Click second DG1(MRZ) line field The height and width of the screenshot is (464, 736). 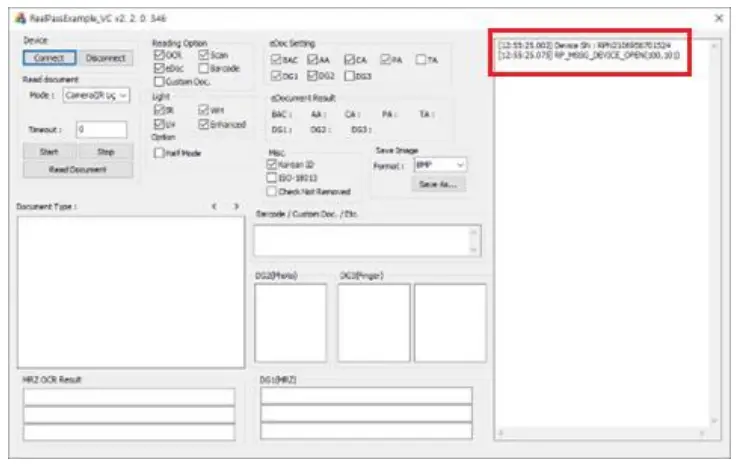click(366, 413)
